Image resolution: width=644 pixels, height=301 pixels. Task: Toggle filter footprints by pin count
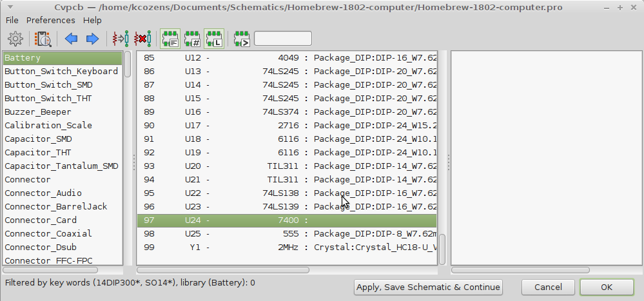192,39
